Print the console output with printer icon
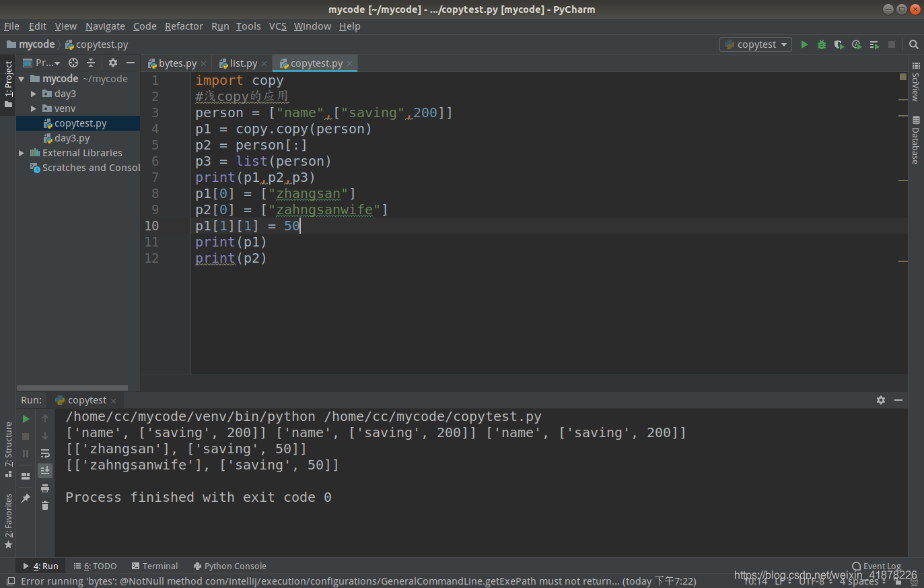 (45, 488)
